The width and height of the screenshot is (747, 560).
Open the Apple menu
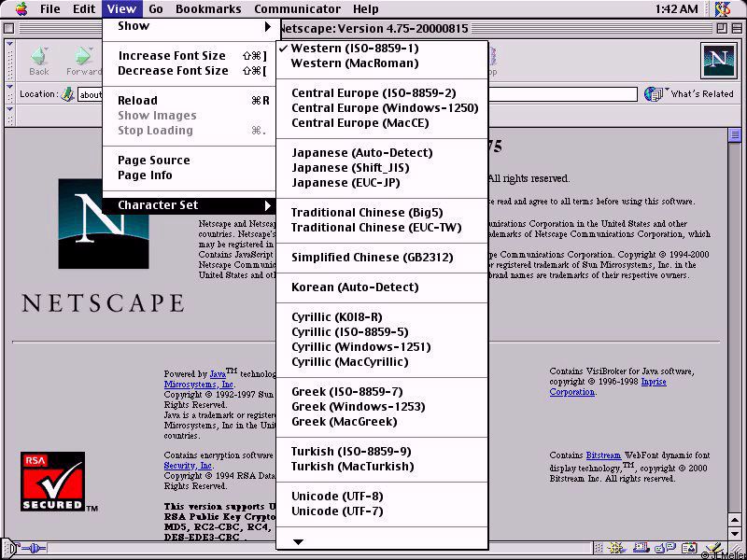tap(21, 8)
